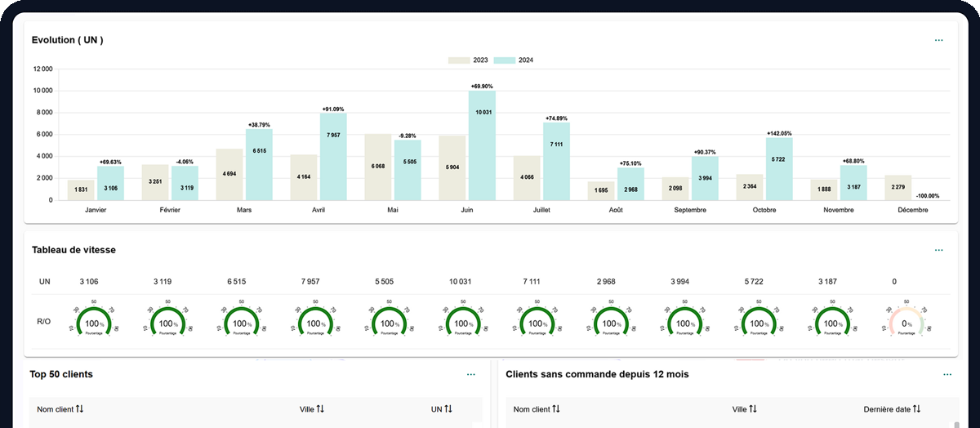
Task: Open Evolution chart options menu
Action: coord(938,40)
